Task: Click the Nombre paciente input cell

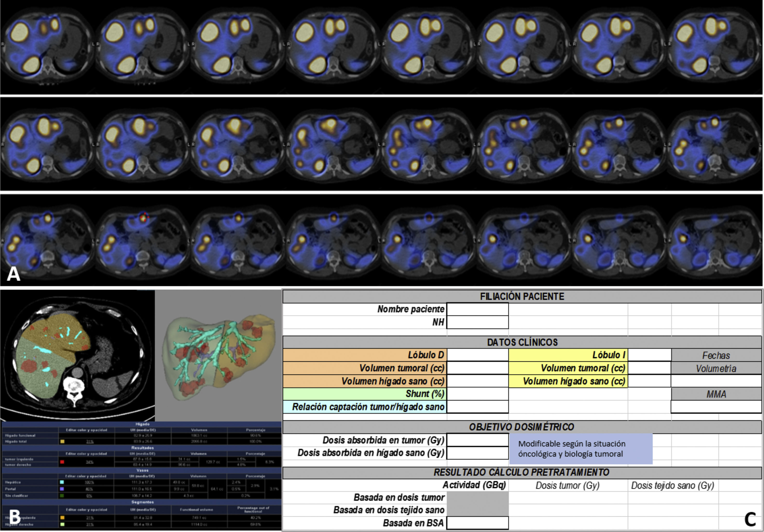Action: point(477,309)
